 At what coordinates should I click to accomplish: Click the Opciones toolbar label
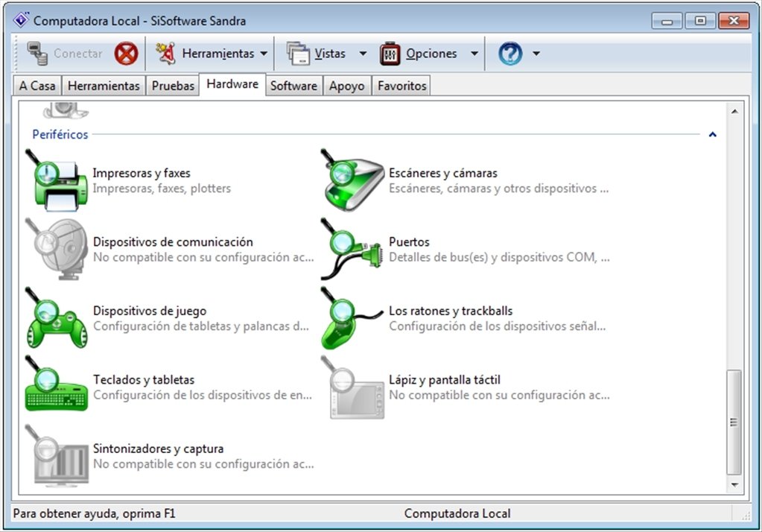pos(431,54)
